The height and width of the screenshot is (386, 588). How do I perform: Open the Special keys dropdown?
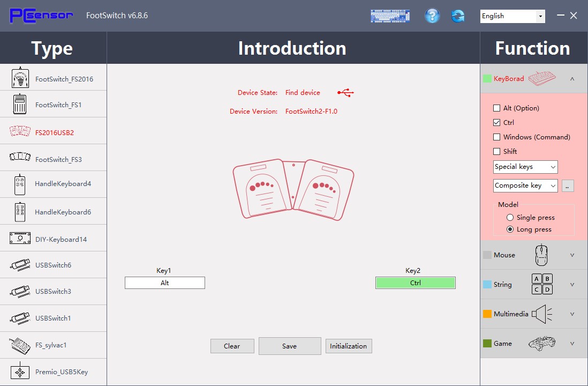(x=525, y=167)
